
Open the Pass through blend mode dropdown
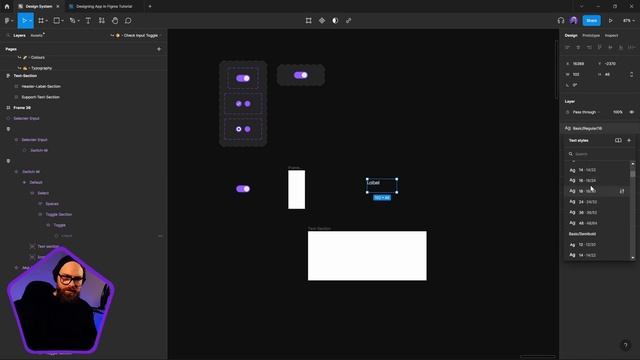(x=587, y=112)
